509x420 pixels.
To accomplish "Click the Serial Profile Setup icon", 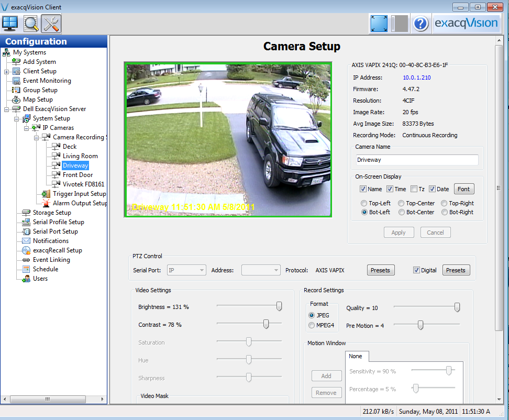I will click(26, 222).
